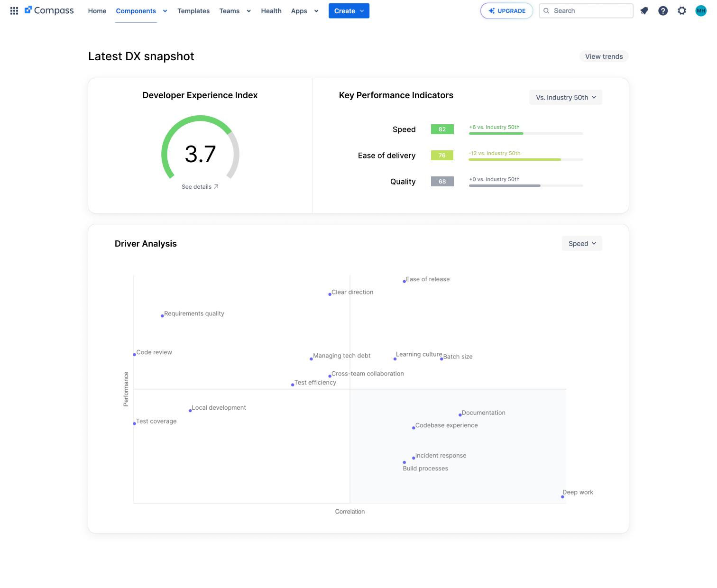717x588 pixels.
Task: Open notifications via the bell icon
Action: [x=644, y=10]
